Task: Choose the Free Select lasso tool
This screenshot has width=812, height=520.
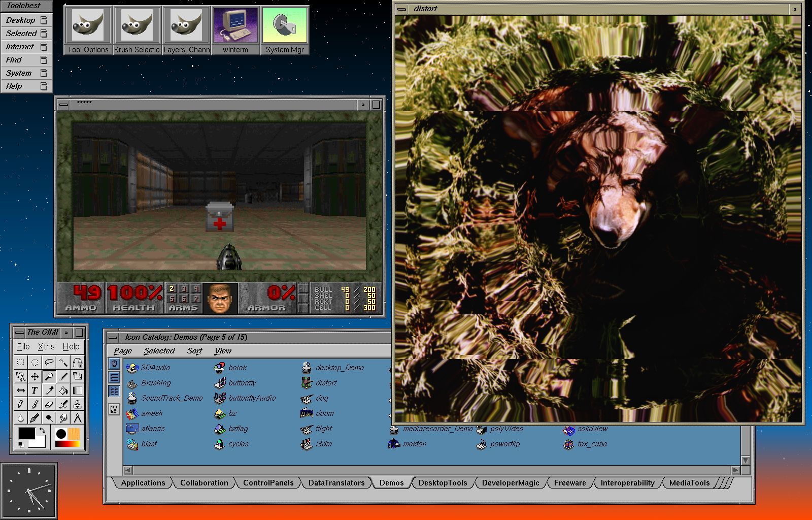Action: click(49, 362)
